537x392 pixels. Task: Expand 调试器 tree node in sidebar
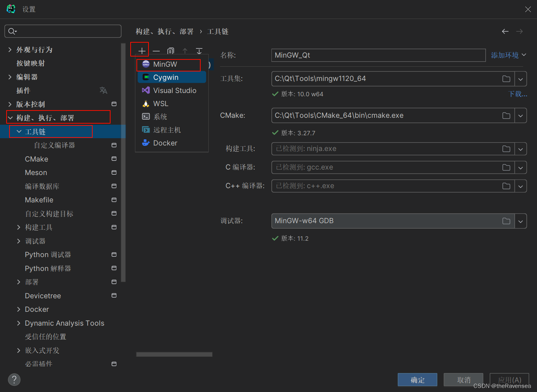click(x=19, y=241)
